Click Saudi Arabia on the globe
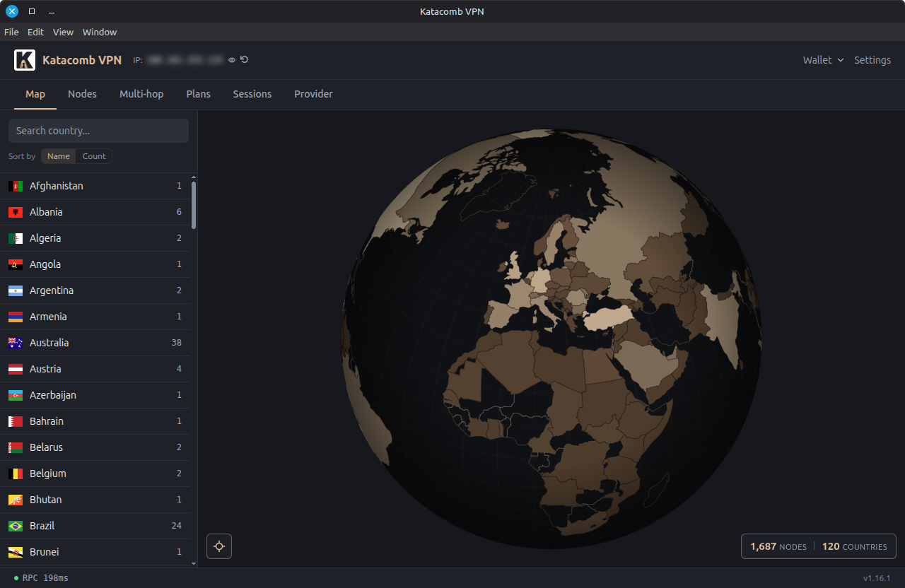The width and height of the screenshot is (905, 588). coord(647,364)
